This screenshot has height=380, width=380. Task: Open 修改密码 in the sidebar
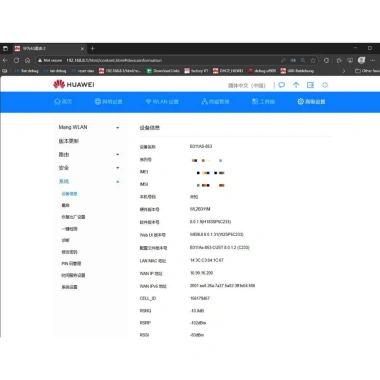point(69,252)
